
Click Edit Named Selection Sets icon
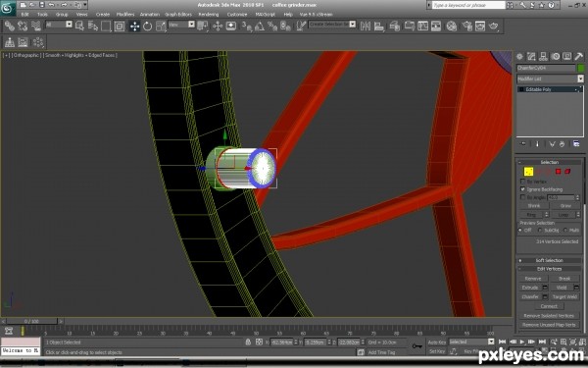pos(301,26)
